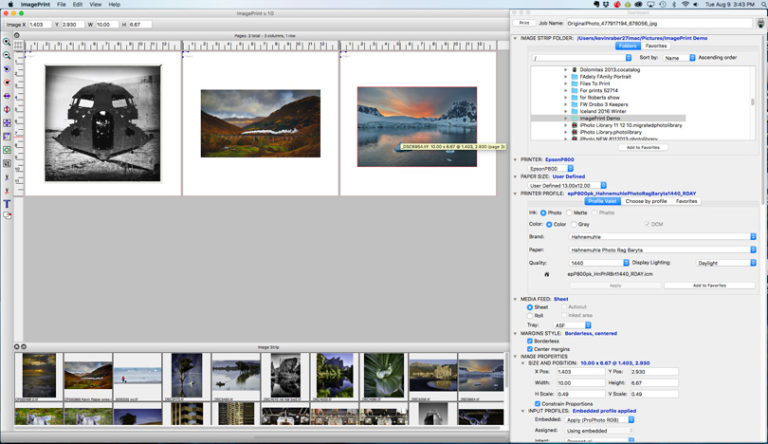Open the File menu
Screen dimensions: 768x444
[x=61, y=4]
